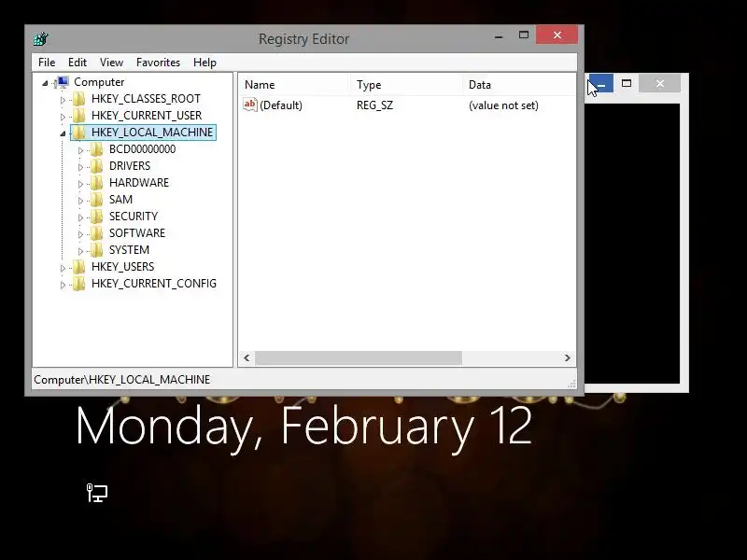
Task: Expand the HKEY_USERS node
Action: [x=63, y=268]
